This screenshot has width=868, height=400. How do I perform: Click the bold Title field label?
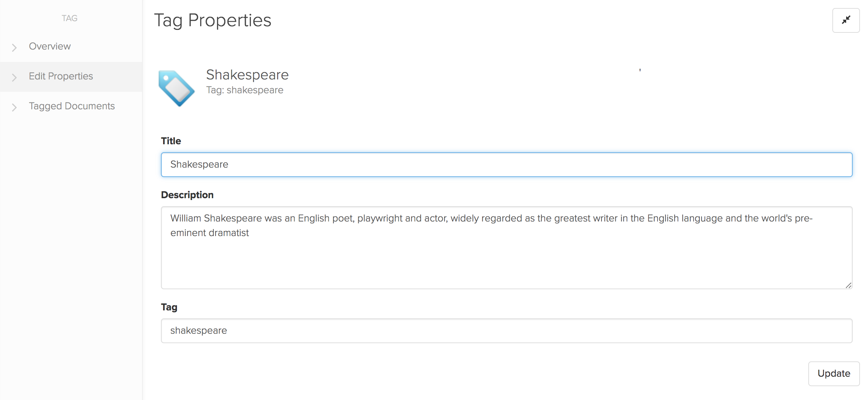[171, 141]
